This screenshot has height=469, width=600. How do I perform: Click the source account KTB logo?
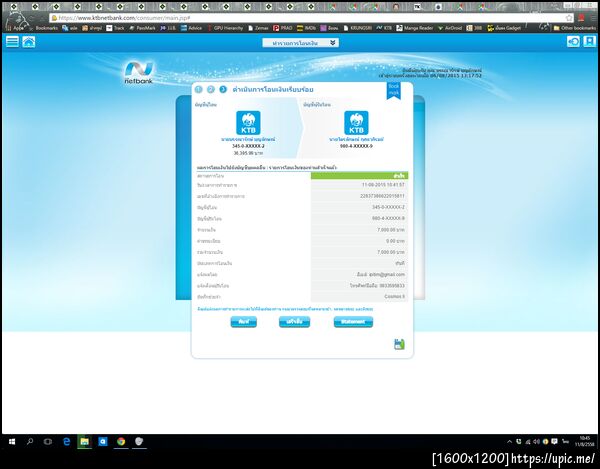pos(248,123)
